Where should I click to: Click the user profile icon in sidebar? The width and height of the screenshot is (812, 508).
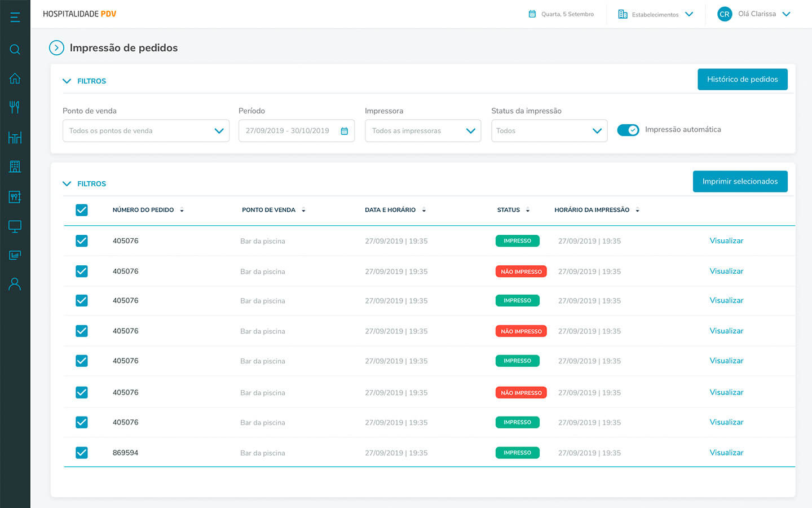pyautogui.click(x=15, y=284)
